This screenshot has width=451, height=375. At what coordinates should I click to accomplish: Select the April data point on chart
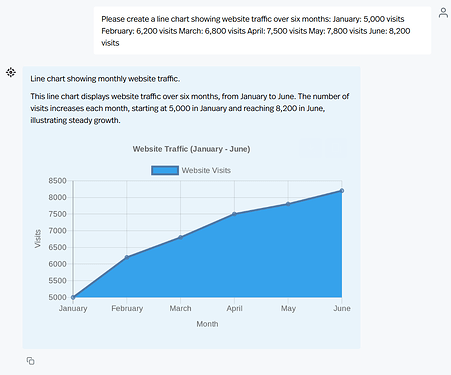point(234,214)
